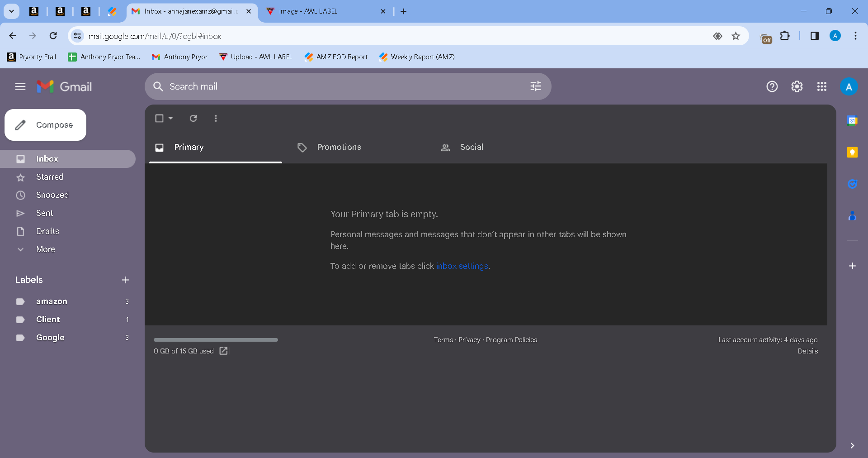Open Gmail Support help icon
The width and height of the screenshot is (868, 458).
click(x=772, y=86)
